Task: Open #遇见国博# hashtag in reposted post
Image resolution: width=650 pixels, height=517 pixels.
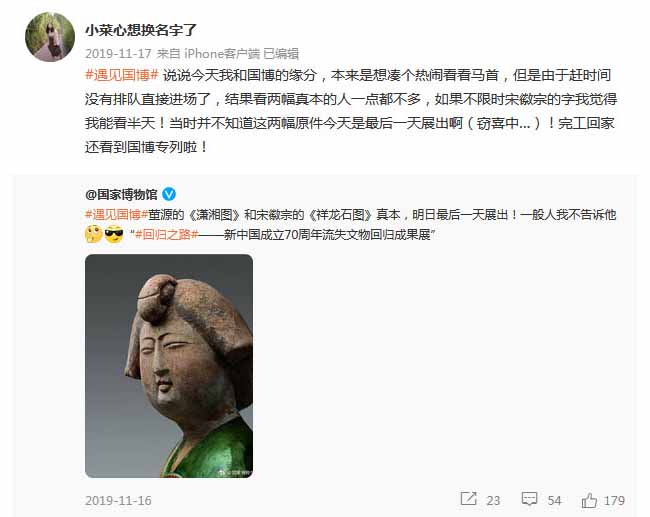Action: point(116,215)
